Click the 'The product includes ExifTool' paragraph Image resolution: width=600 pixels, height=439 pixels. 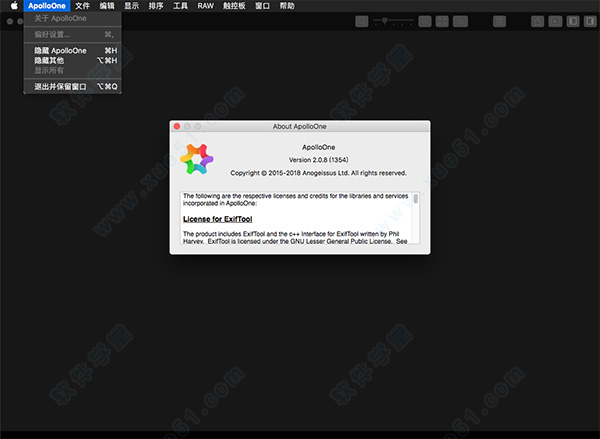pos(295,237)
